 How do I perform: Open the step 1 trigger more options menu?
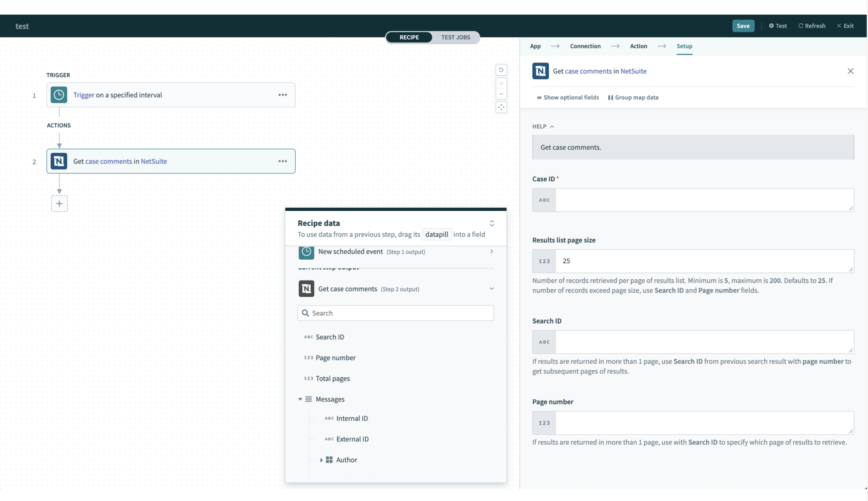click(283, 95)
